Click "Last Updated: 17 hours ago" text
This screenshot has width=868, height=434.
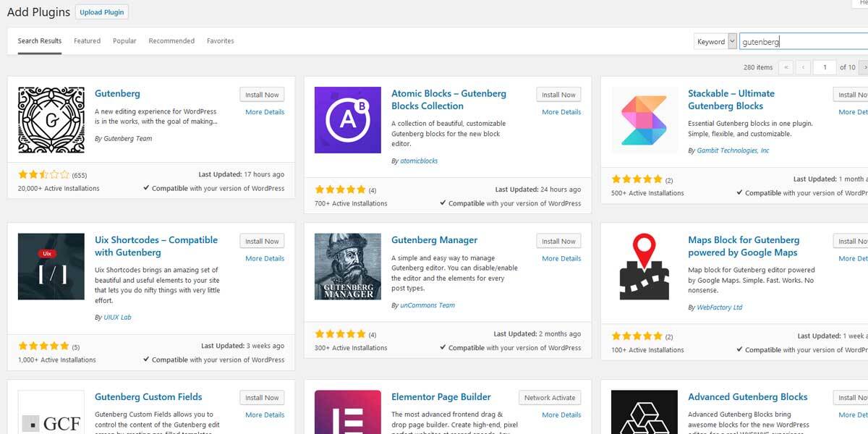(x=242, y=174)
